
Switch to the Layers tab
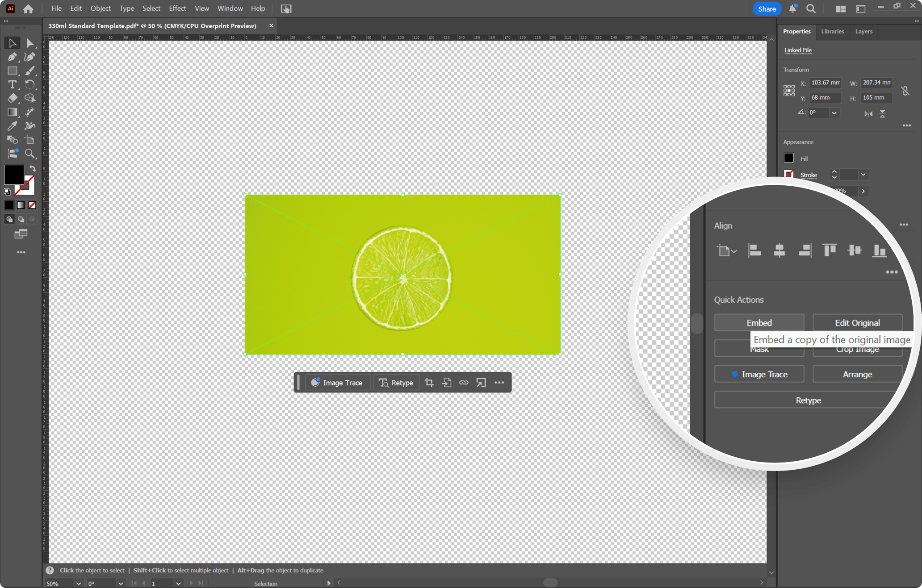pyautogui.click(x=863, y=31)
